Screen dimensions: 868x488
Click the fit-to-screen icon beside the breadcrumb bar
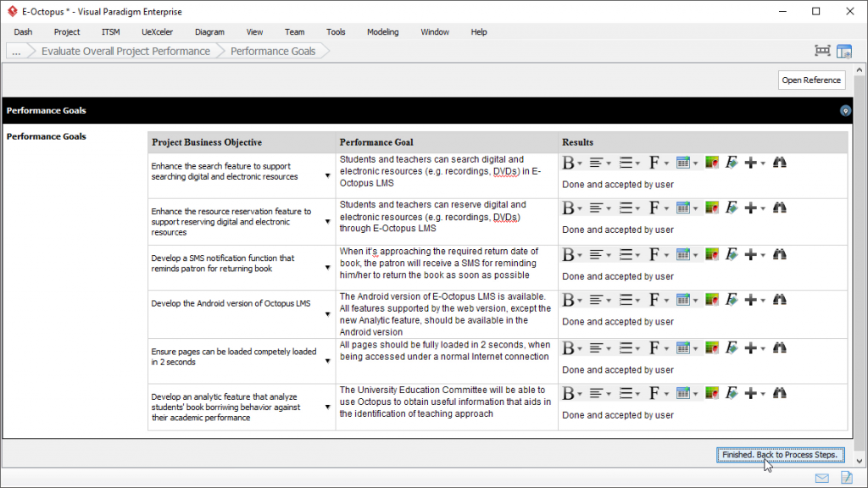click(x=822, y=51)
